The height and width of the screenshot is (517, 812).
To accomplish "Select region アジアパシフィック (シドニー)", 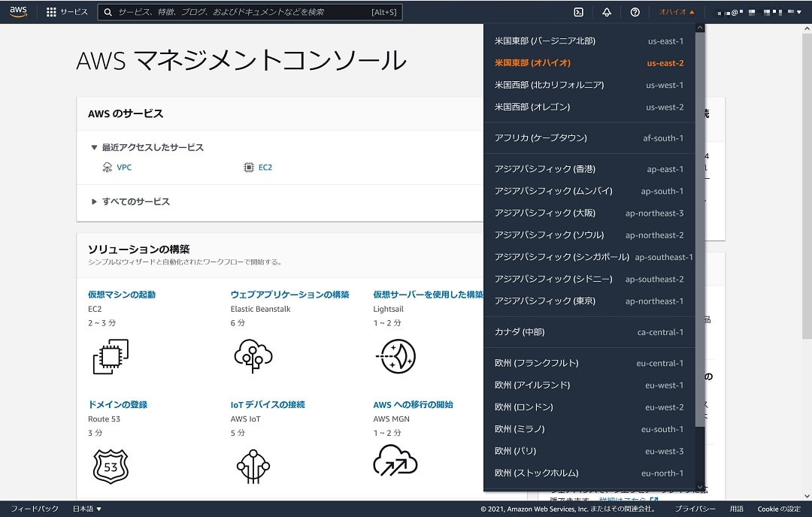I will click(589, 279).
